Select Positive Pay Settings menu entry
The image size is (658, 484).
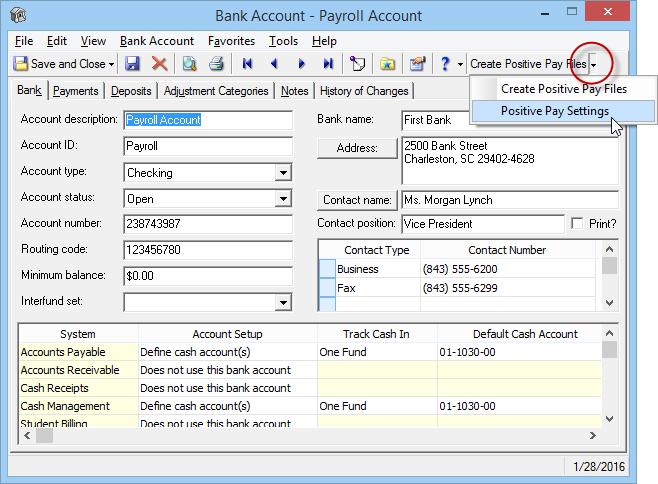(x=563, y=111)
